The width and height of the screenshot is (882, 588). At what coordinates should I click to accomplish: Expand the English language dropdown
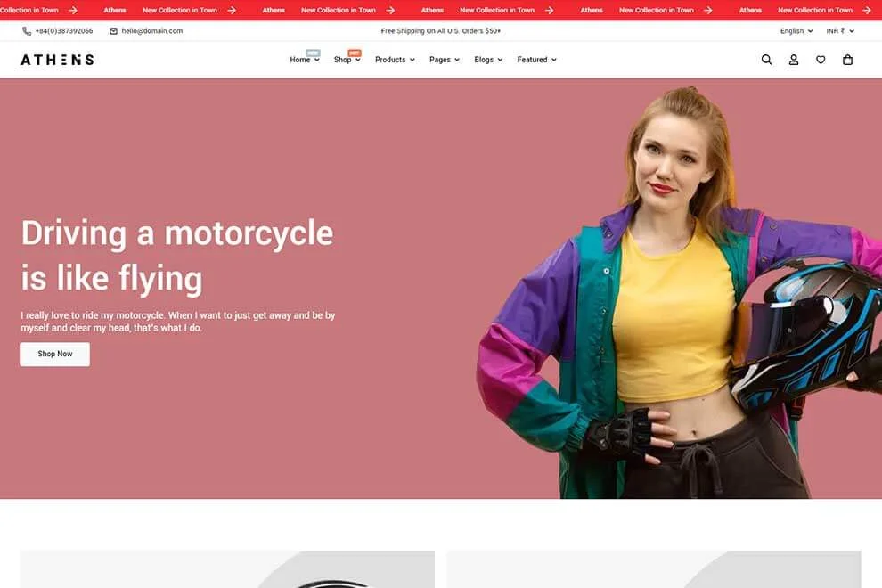click(796, 31)
